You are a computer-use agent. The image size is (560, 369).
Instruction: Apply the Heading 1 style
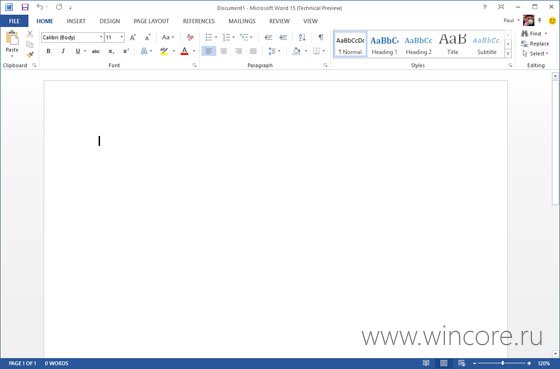tap(384, 45)
